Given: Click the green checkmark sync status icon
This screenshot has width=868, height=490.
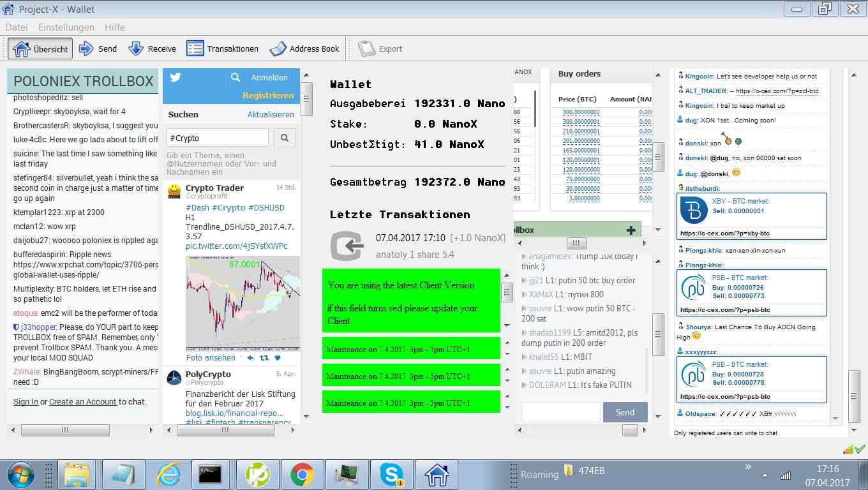Looking at the screenshot, I should (860, 449).
